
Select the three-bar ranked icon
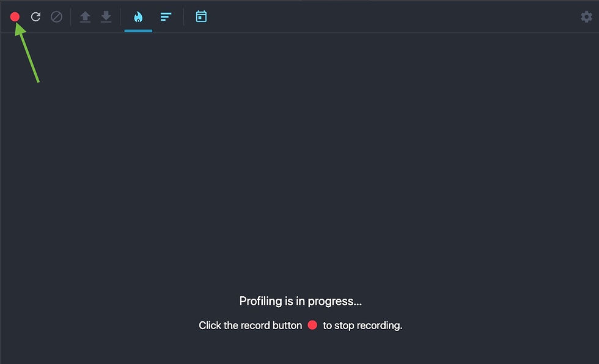click(166, 16)
